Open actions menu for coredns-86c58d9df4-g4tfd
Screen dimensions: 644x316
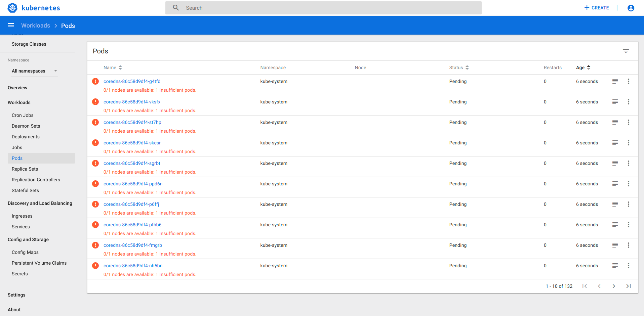coord(629,81)
